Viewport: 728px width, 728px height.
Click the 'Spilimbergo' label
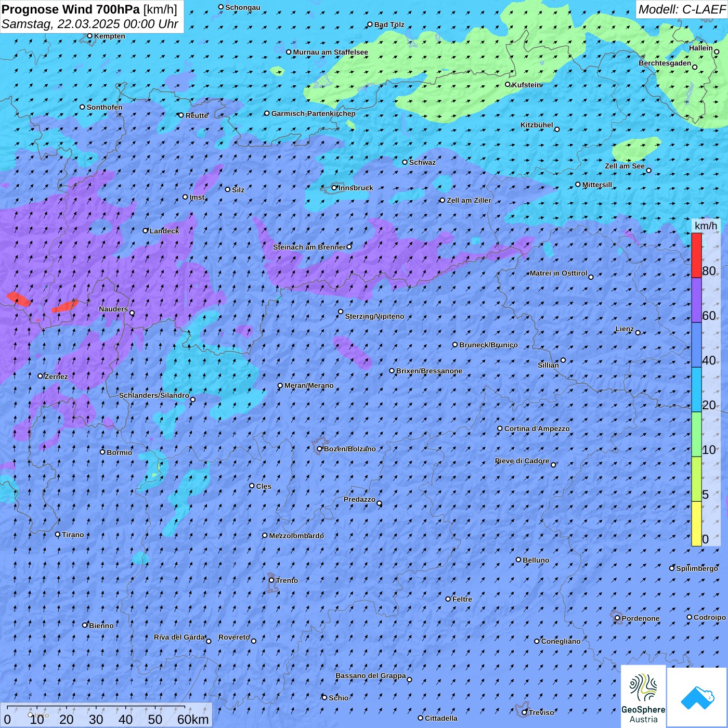point(697,568)
